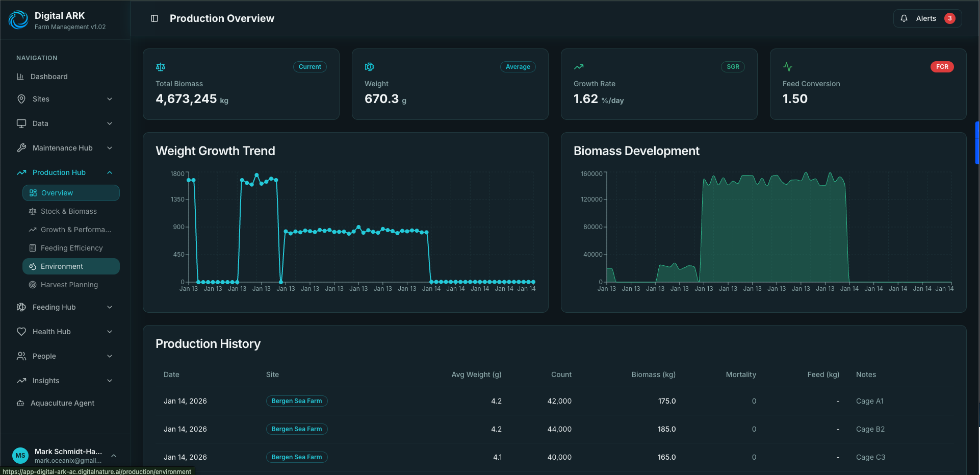Screen dimensions: 980x475
Task: Click the People users icon
Action: click(x=21, y=356)
